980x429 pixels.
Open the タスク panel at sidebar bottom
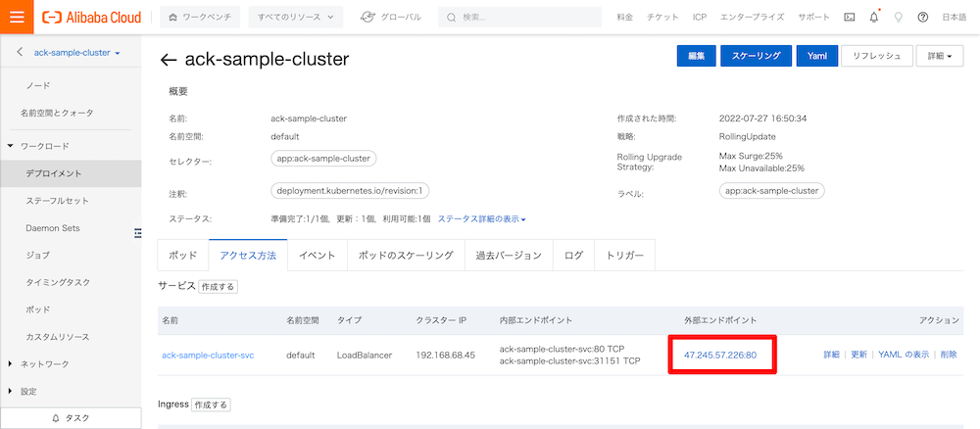(71, 418)
